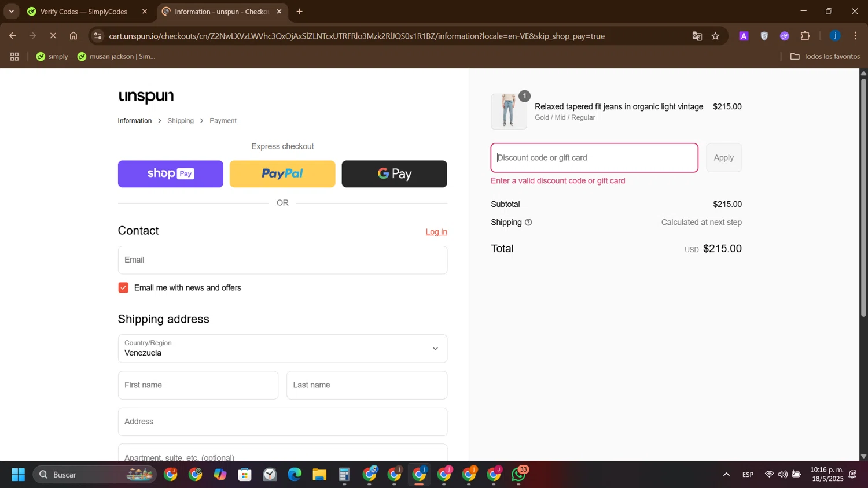
Task: Click the page vertical scrollbar
Action: 863,197
